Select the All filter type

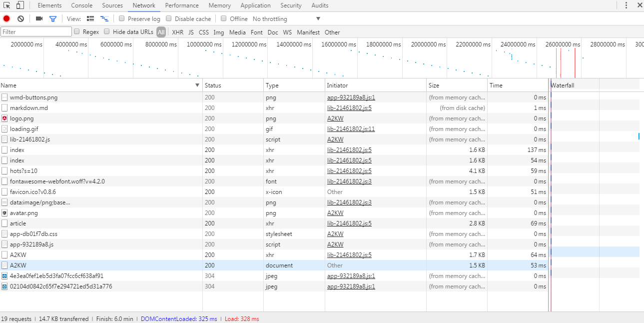pyautogui.click(x=161, y=32)
